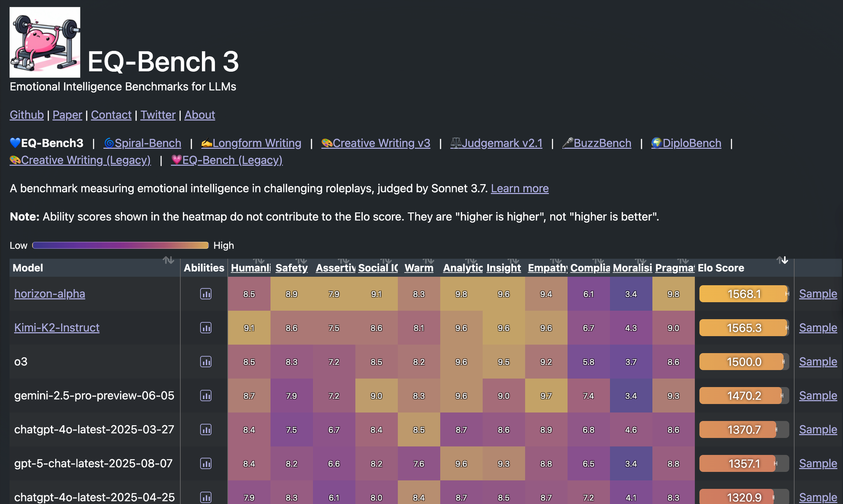Open abilities chart for Kimi-K2-Instruct
843x504 pixels.
point(206,328)
